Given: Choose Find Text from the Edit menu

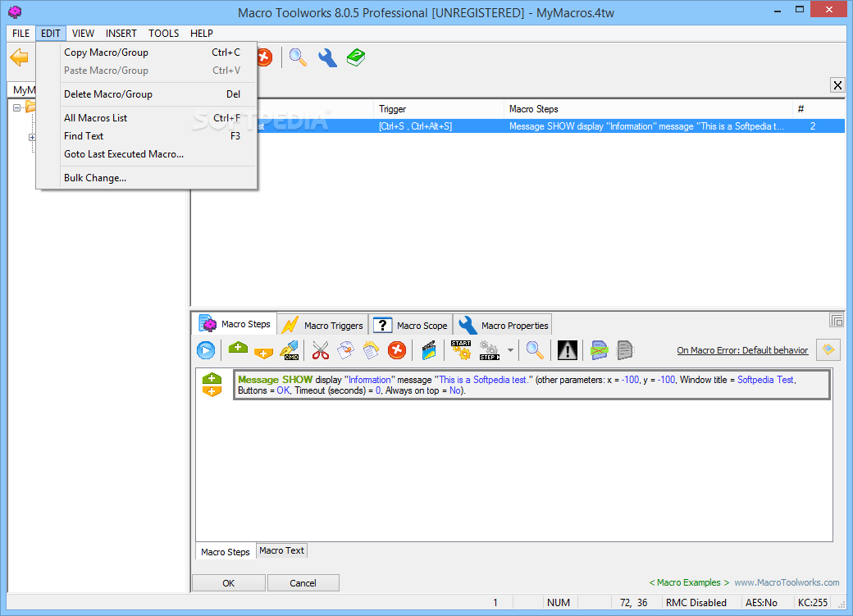Looking at the screenshot, I should pyautogui.click(x=147, y=136).
